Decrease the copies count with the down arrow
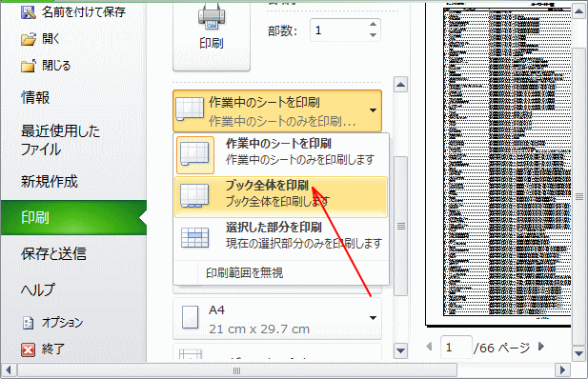 pos(373,35)
